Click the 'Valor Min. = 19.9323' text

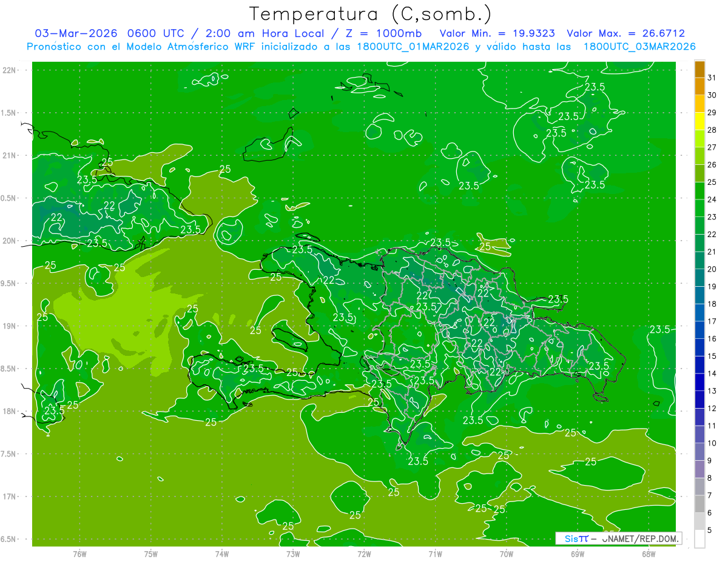pyautogui.click(x=498, y=33)
